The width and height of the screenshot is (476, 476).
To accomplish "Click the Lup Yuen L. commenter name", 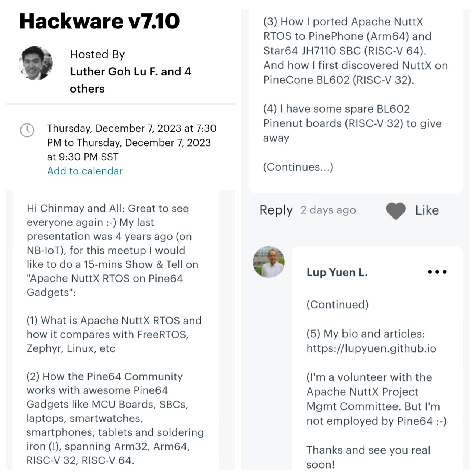I will click(337, 273).
